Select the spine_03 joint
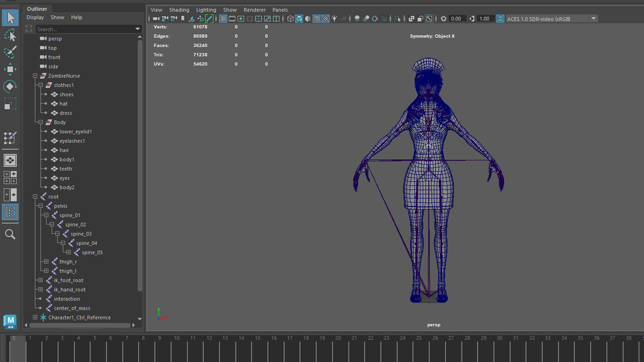This screenshot has height=362, width=644. point(81,234)
